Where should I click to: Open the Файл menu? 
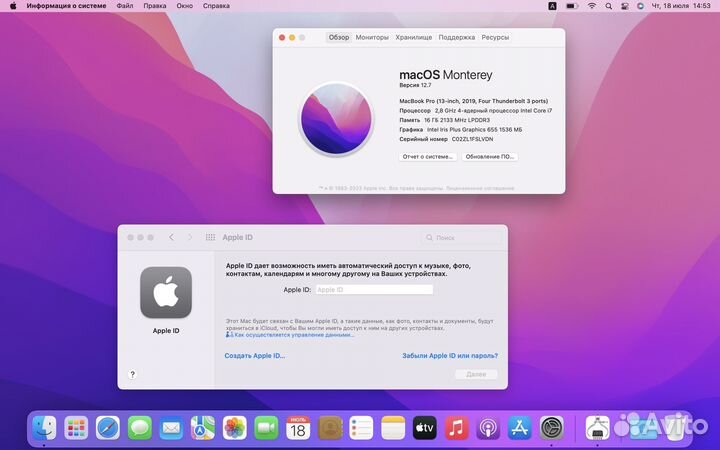pyautogui.click(x=124, y=6)
